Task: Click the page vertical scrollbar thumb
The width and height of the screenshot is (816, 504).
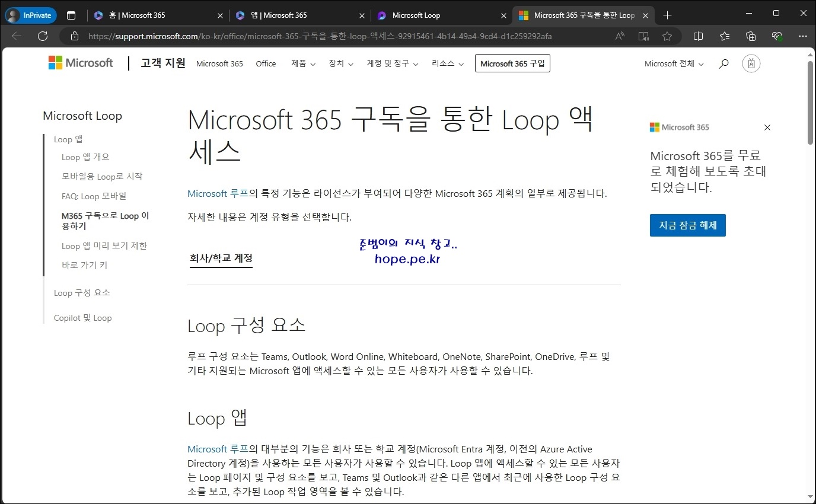Action: pos(811,103)
